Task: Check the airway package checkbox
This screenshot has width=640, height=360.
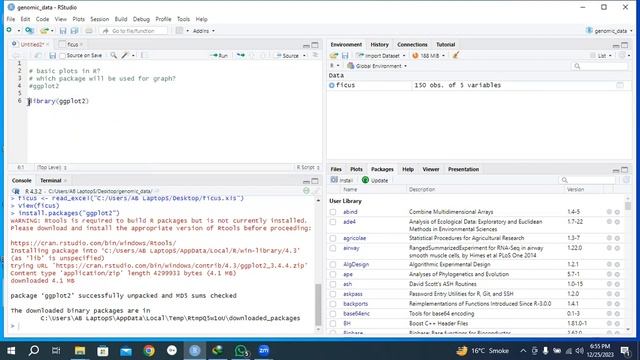Action: 333,248
